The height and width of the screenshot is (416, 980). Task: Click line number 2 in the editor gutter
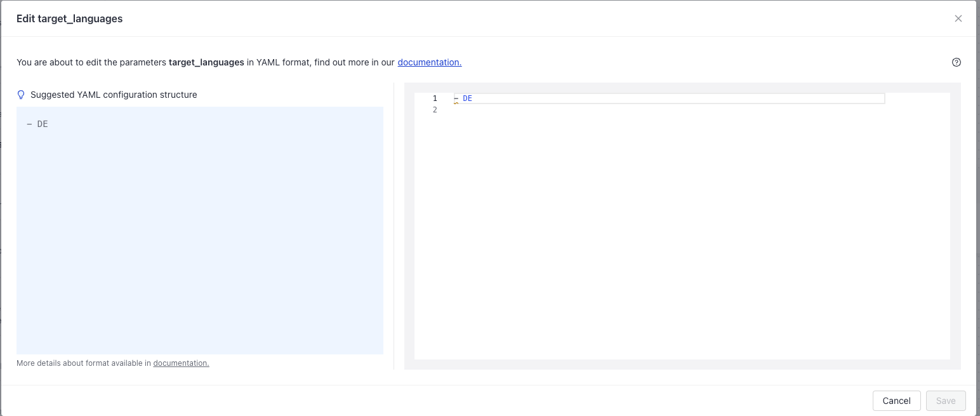point(435,109)
